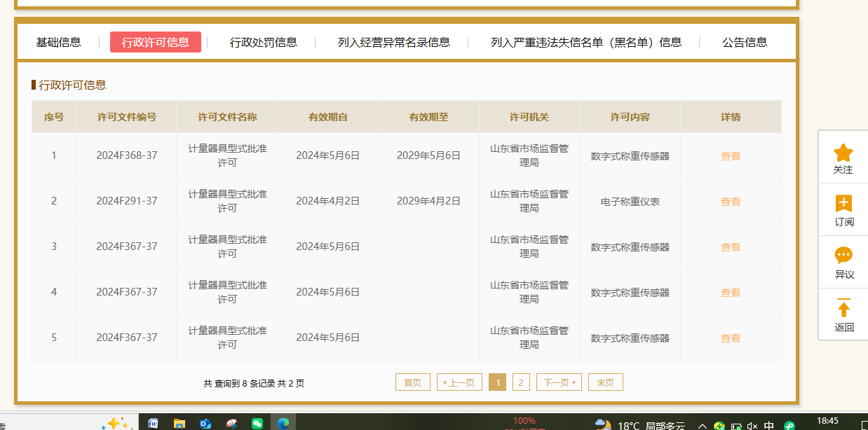Go to page 2 of results
The image size is (868, 430).
(x=520, y=382)
